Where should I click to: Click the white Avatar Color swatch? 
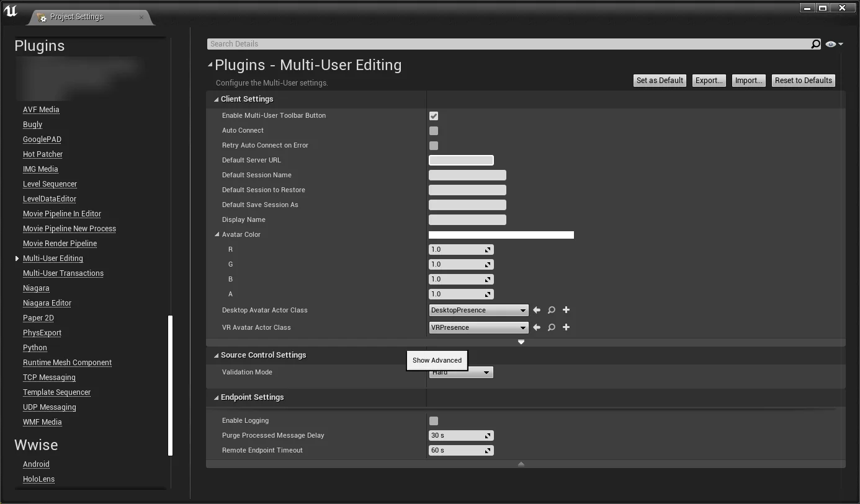[501, 234]
